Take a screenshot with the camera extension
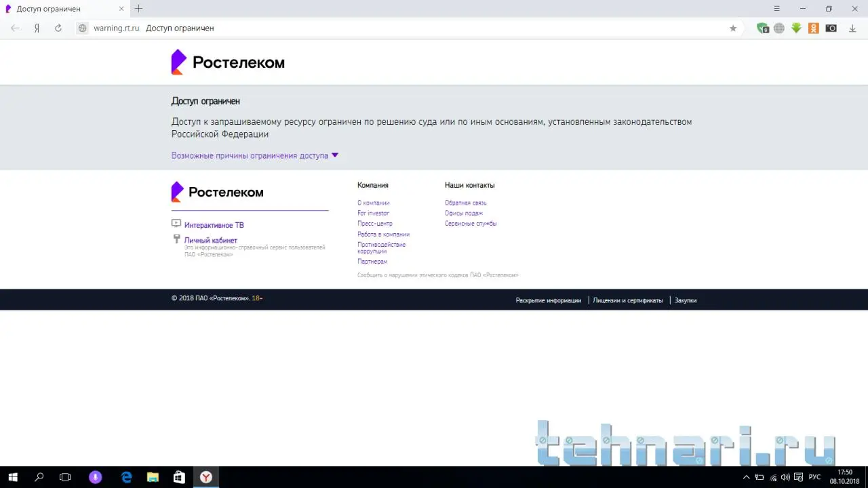The width and height of the screenshot is (868, 488). coord(831,28)
